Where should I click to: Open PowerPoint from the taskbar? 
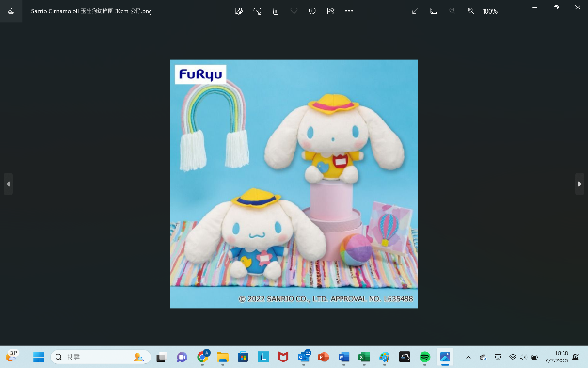[x=324, y=357]
